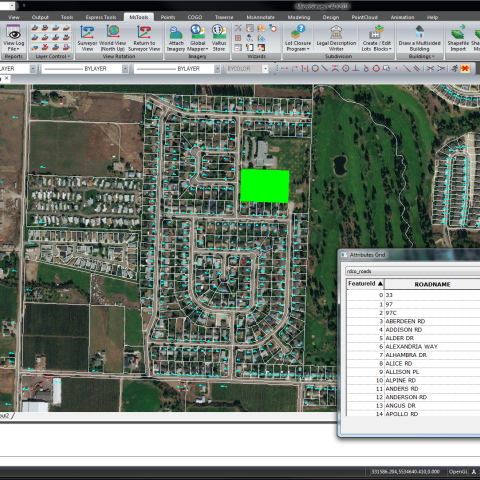The image size is (480, 480).
Task: Click the running figure snap icon
Action: point(455,68)
